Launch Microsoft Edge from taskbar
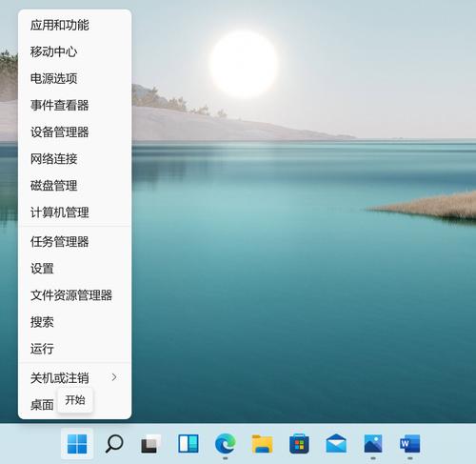This screenshot has height=464, width=476. pyautogui.click(x=226, y=444)
